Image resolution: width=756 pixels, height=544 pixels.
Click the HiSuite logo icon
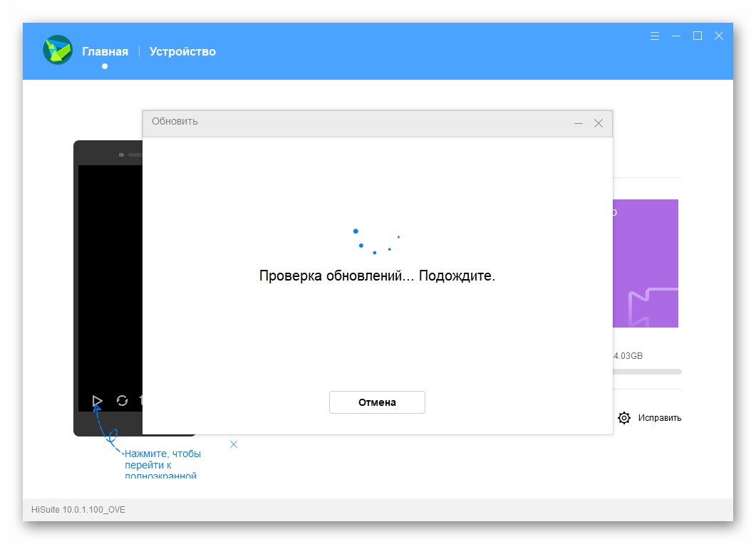pyautogui.click(x=58, y=50)
